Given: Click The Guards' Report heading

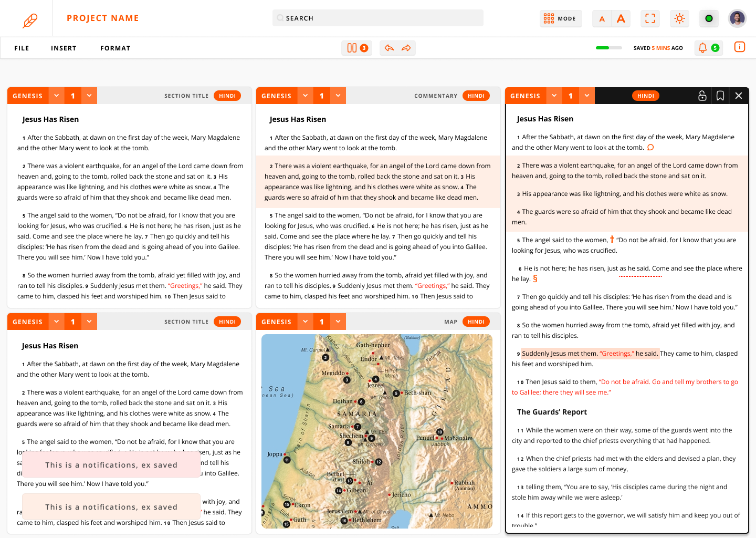Looking at the screenshot, I should (x=552, y=412).
